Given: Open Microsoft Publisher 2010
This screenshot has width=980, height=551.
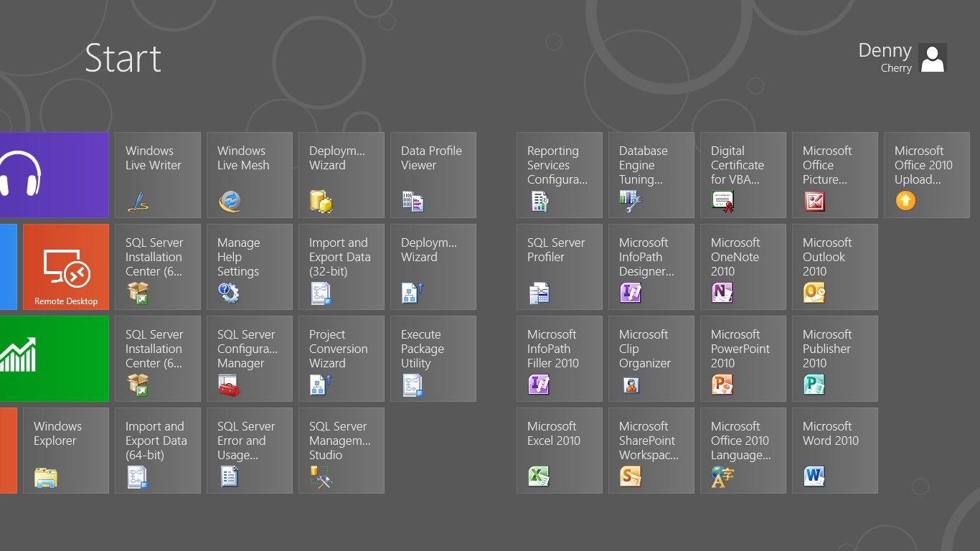Looking at the screenshot, I should [835, 359].
